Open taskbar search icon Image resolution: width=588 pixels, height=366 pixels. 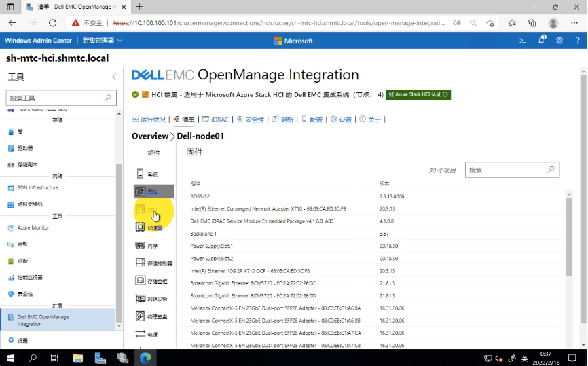(33, 358)
